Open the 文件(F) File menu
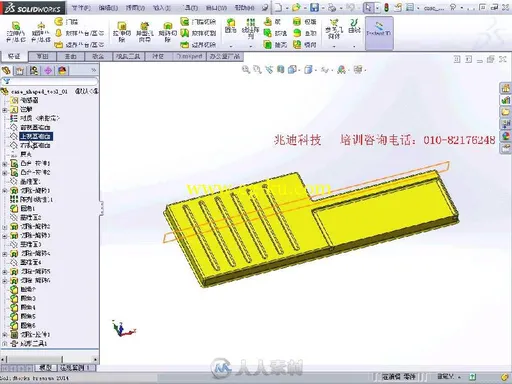Viewport: 512px width, 384px height. (x=81, y=7)
